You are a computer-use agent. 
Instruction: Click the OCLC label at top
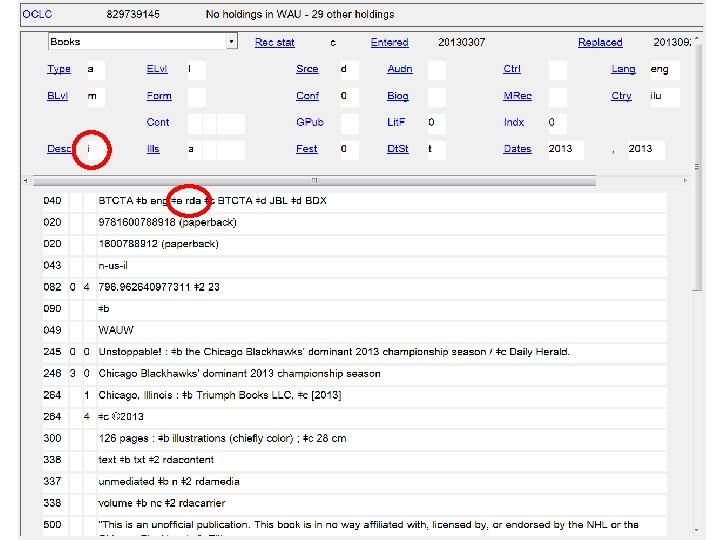[37, 14]
